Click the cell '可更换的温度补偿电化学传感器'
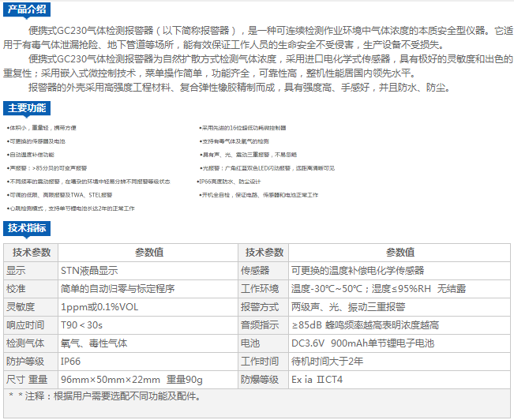This screenshot has height=420, width=514. point(400,271)
